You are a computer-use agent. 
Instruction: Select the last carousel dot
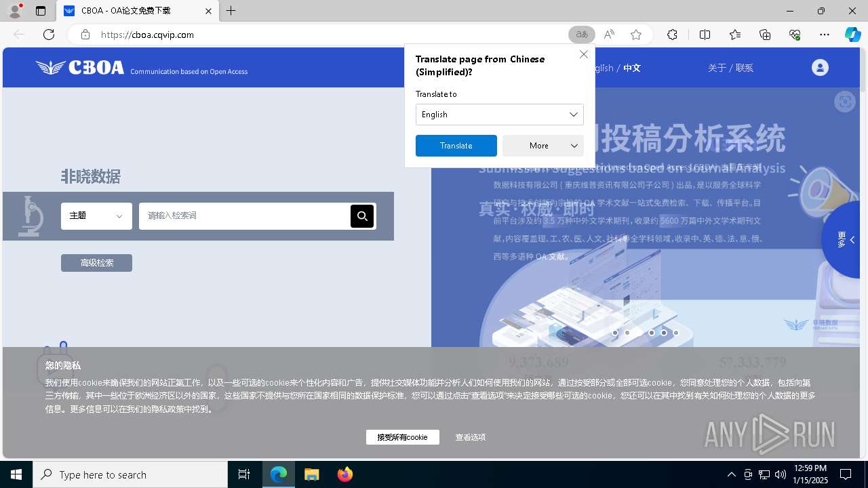tap(676, 333)
